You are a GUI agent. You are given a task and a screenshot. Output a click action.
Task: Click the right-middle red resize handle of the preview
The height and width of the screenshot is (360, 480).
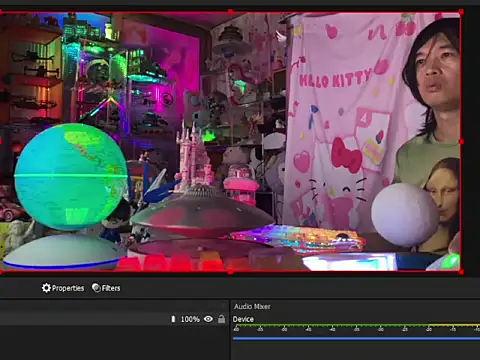tap(461, 142)
